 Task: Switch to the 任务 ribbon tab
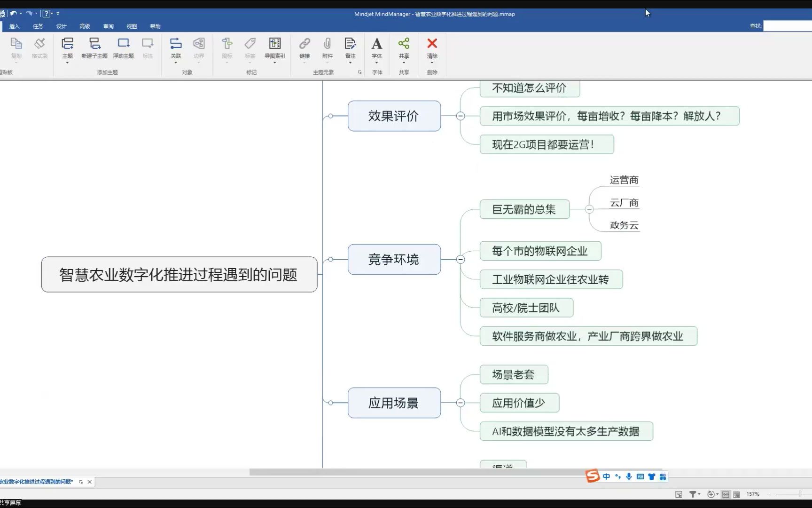coord(38,26)
